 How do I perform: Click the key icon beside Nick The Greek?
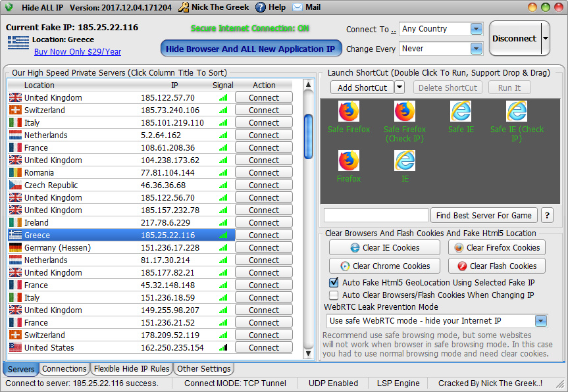point(184,7)
